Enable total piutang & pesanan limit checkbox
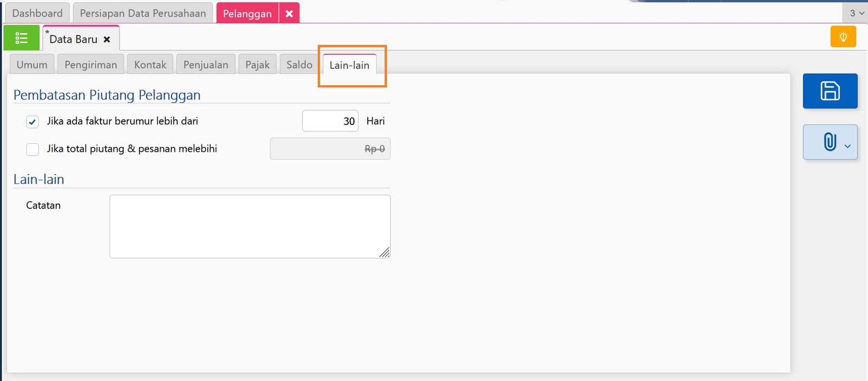 click(x=33, y=149)
